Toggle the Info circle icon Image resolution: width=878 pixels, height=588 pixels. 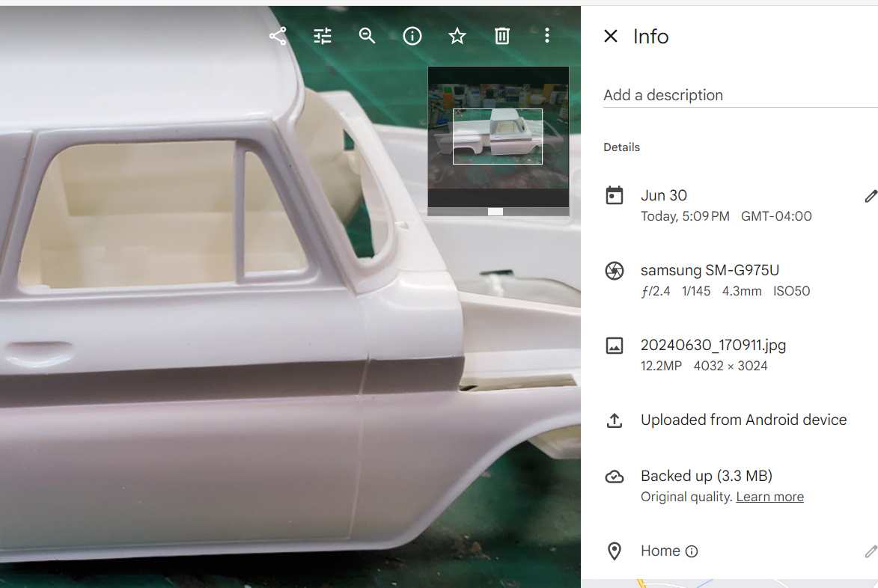click(x=412, y=36)
